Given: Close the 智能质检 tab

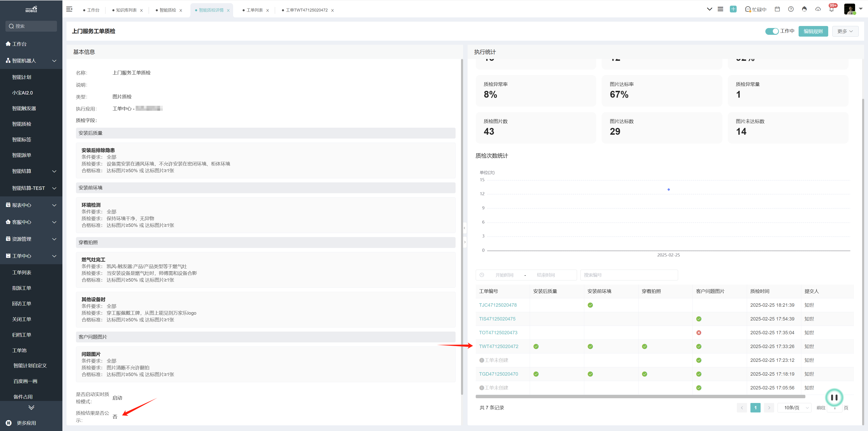Looking at the screenshot, I should click(181, 10).
